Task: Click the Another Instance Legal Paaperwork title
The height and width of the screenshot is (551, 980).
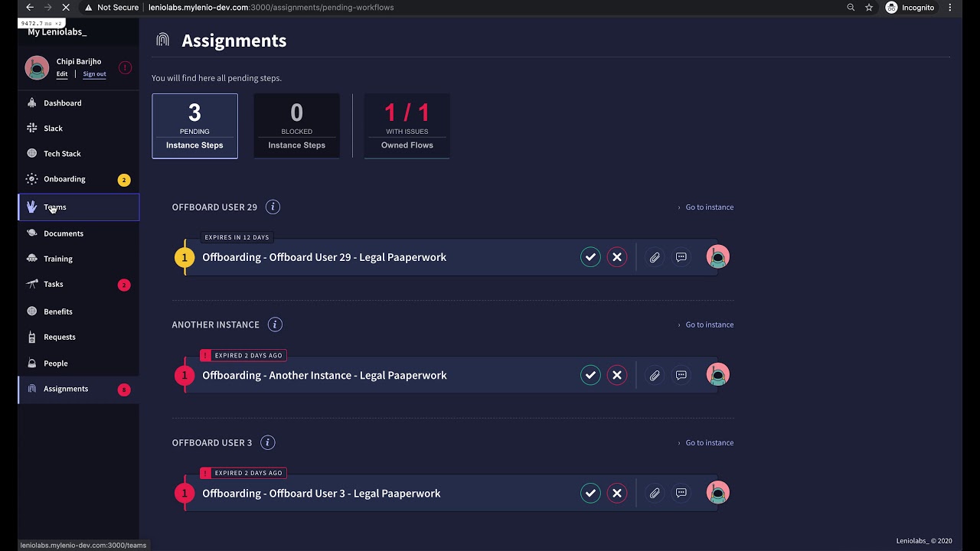Action: click(x=325, y=375)
